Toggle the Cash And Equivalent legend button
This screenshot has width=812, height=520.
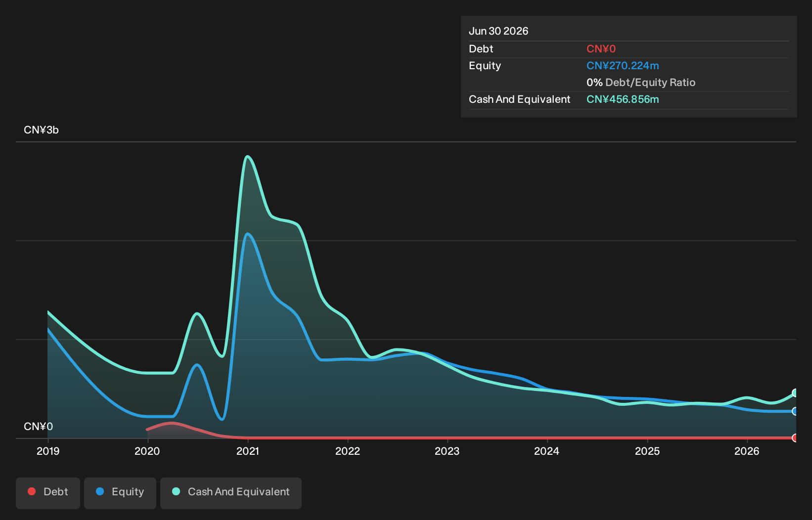coord(231,493)
